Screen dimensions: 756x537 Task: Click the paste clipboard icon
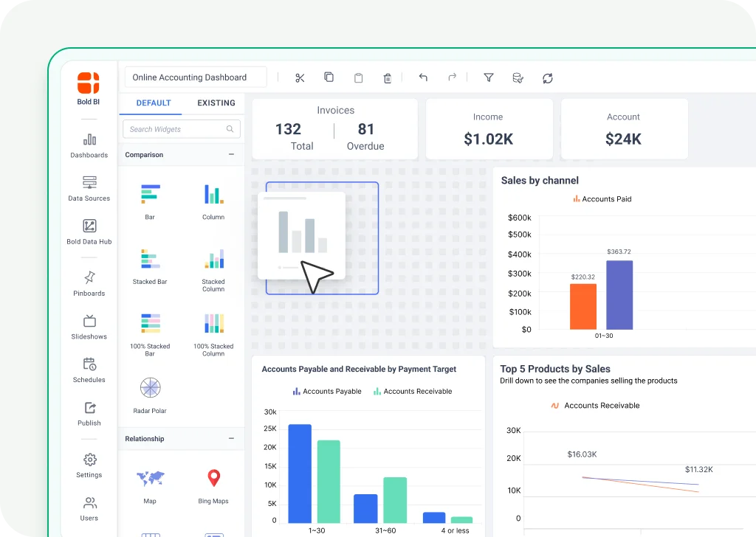(x=358, y=77)
